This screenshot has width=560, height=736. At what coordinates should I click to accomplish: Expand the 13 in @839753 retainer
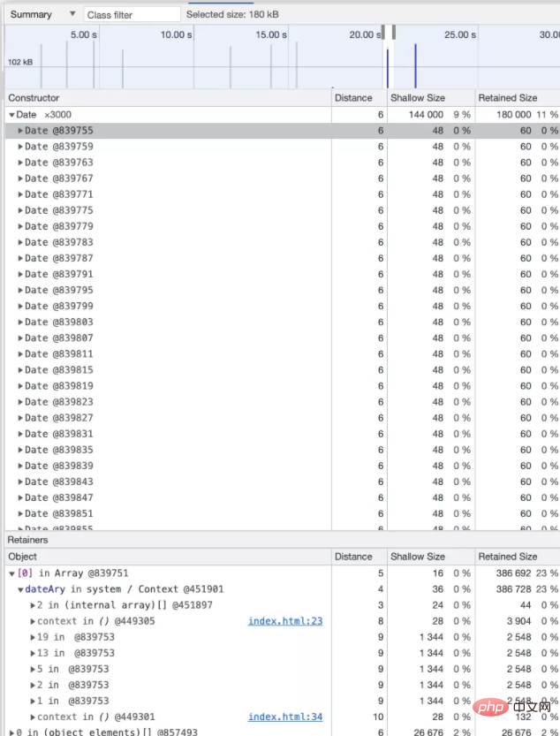click(x=33, y=654)
